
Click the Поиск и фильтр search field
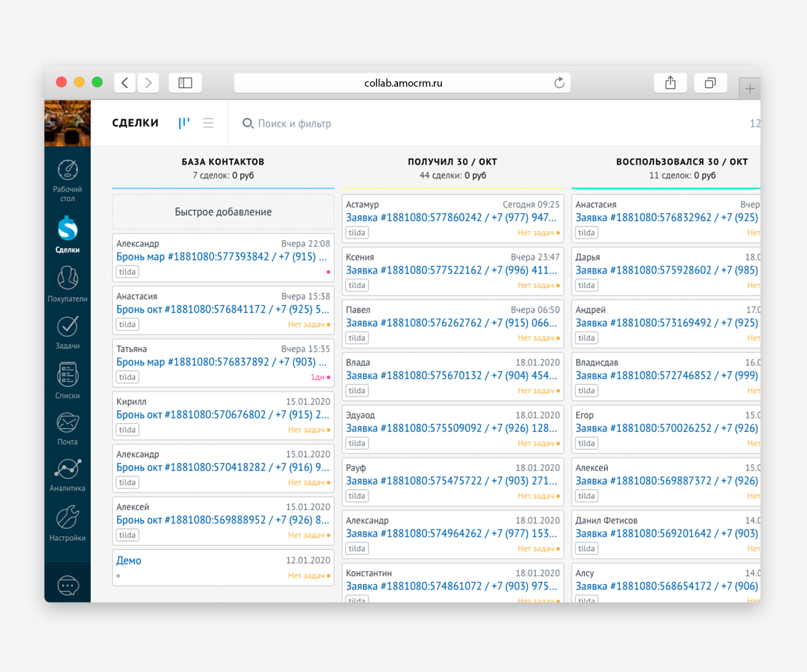pyautogui.click(x=295, y=124)
